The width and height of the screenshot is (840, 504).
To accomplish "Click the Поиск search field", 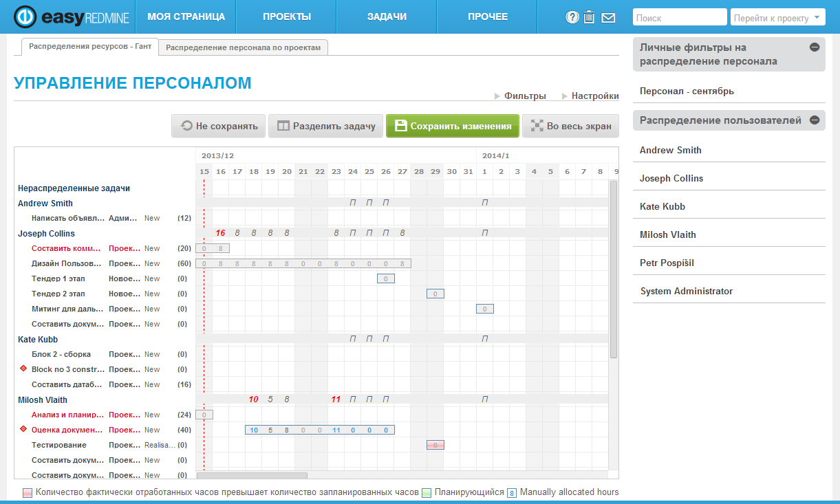I will (x=679, y=17).
